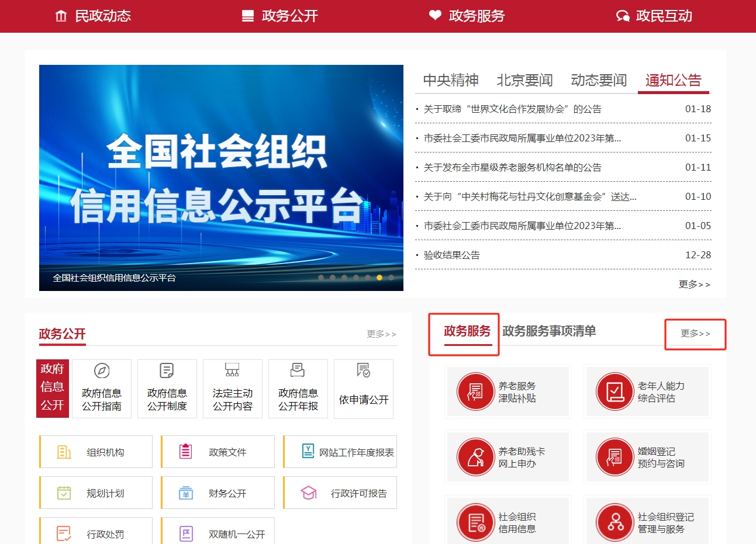Click the 婚姻登记预约与咨询 icon
The height and width of the screenshot is (544, 756).
pyautogui.click(x=647, y=457)
